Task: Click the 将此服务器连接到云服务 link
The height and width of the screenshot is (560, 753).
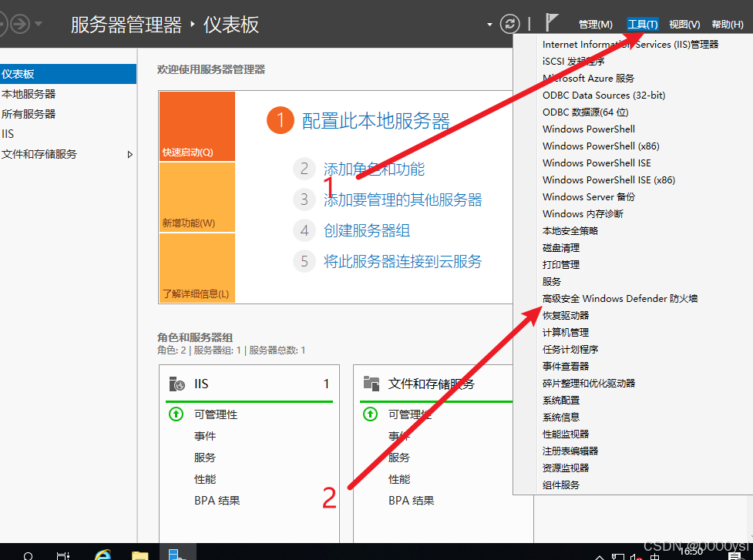Action: point(402,261)
